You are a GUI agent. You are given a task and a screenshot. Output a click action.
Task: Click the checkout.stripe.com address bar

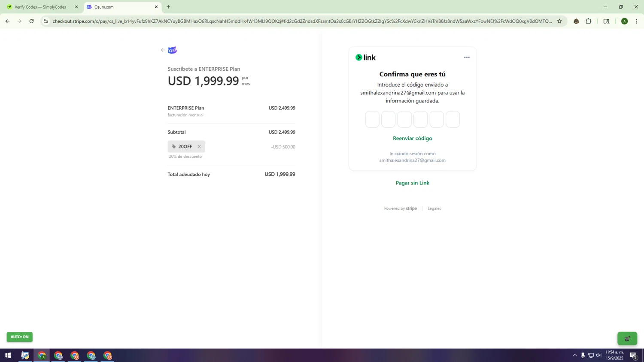point(302,21)
